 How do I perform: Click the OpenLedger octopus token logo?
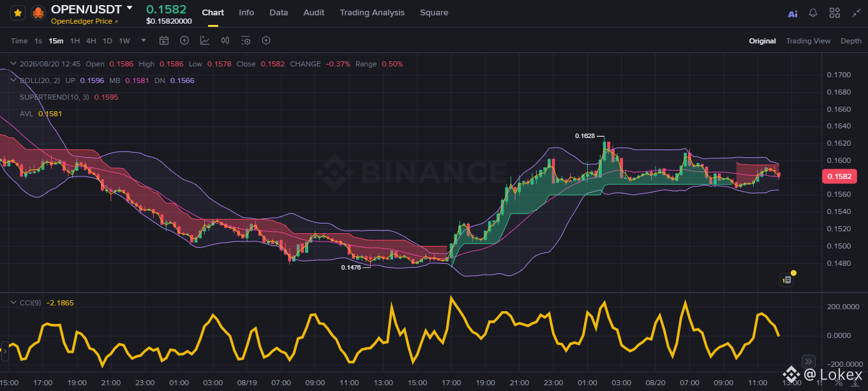[39, 13]
